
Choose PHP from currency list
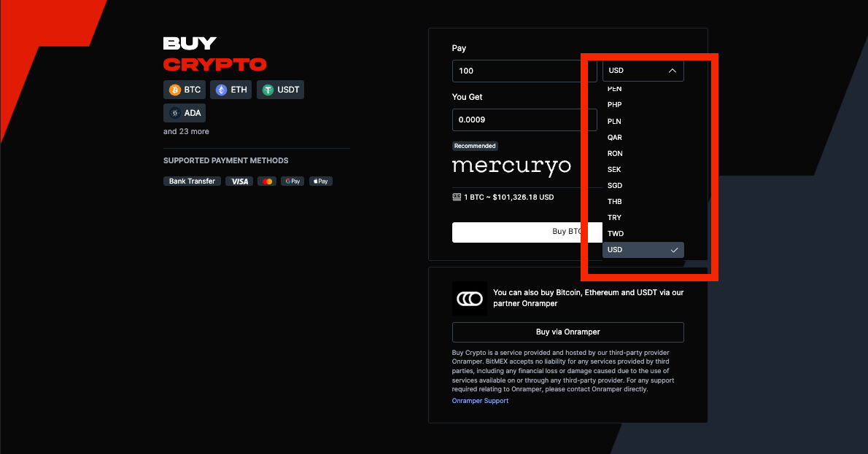click(x=643, y=104)
